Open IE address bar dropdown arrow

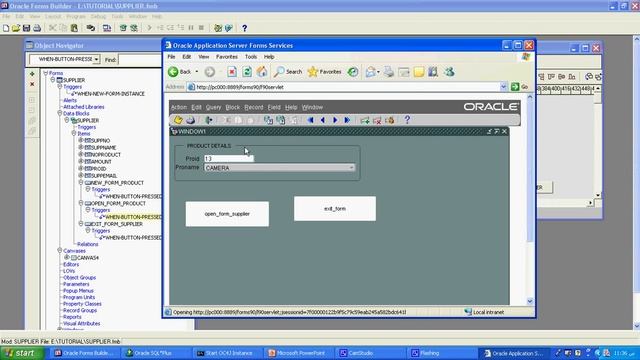coord(503,87)
